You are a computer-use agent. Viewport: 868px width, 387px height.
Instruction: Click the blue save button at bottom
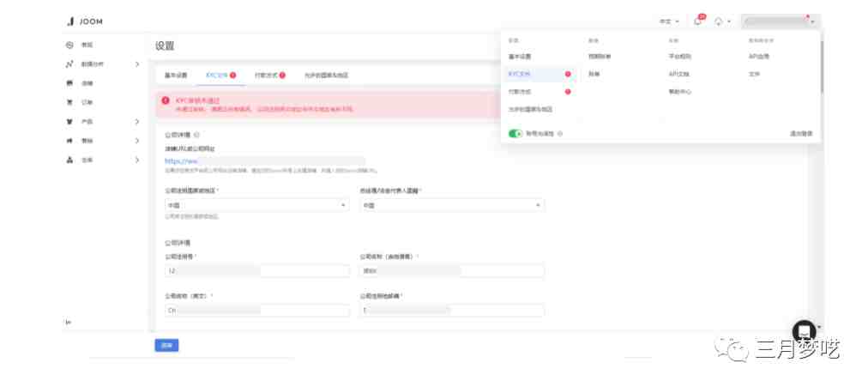click(166, 346)
